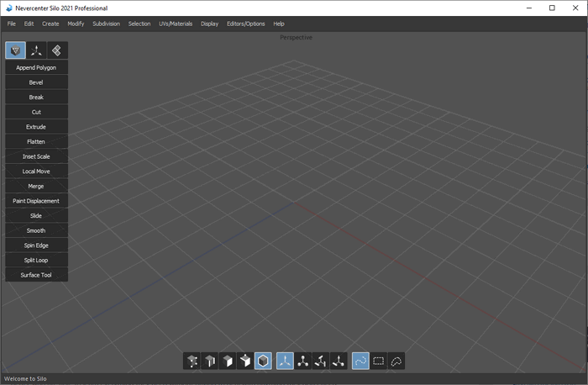
Task: Toggle the paint selection style icon
Action: [x=360, y=361]
